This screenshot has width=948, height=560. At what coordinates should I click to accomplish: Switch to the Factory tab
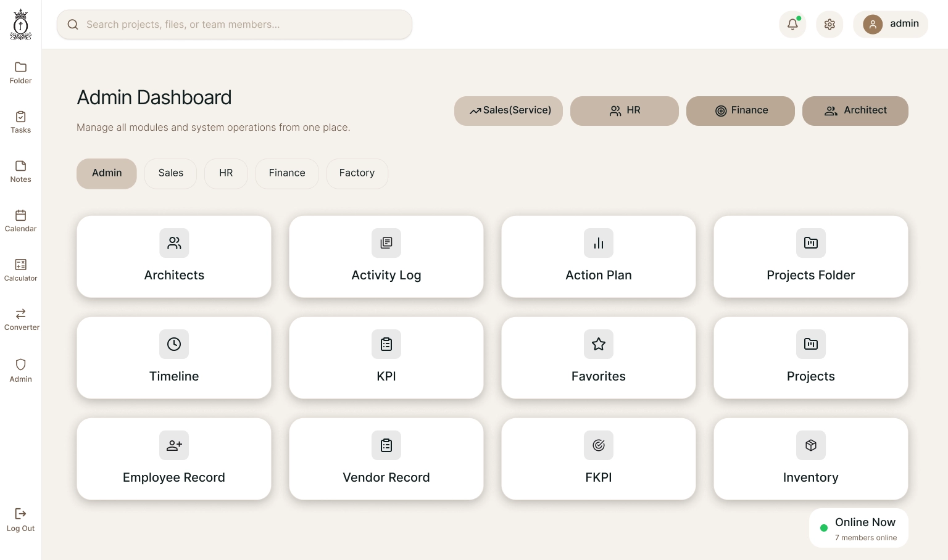(x=357, y=173)
